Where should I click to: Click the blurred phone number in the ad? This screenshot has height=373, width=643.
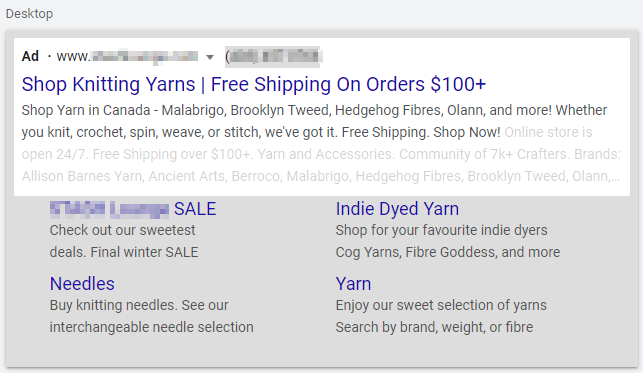[274, 56]
